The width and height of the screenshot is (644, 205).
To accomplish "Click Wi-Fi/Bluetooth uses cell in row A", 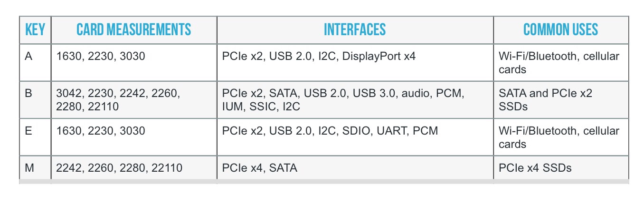I will 561,62.
